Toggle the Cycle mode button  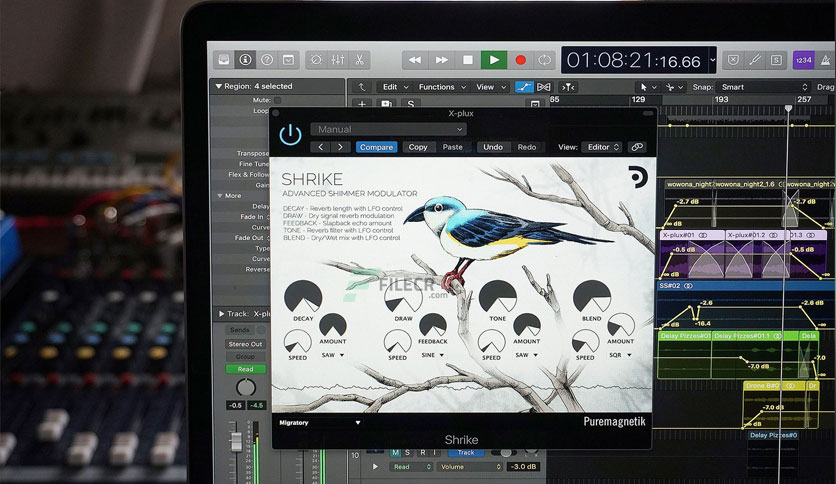click(x=544, y=60)
